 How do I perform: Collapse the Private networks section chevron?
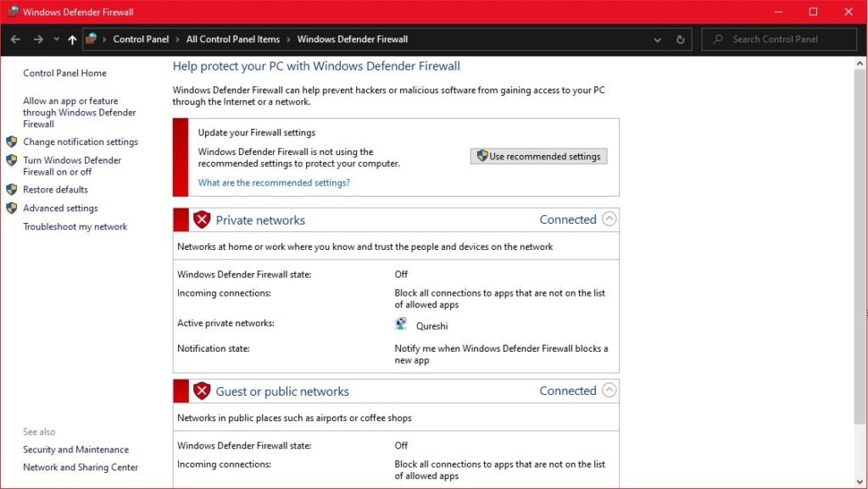[x=609, y=219]
